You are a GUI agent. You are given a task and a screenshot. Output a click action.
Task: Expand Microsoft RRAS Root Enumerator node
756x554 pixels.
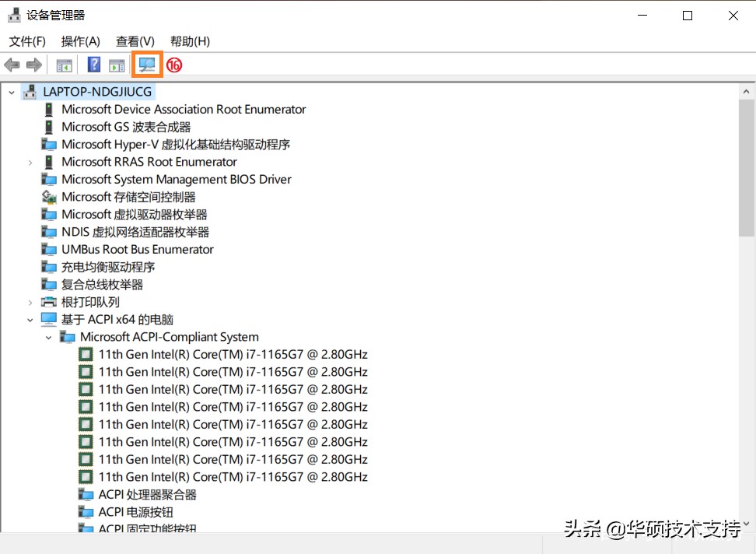coord(30,163)
